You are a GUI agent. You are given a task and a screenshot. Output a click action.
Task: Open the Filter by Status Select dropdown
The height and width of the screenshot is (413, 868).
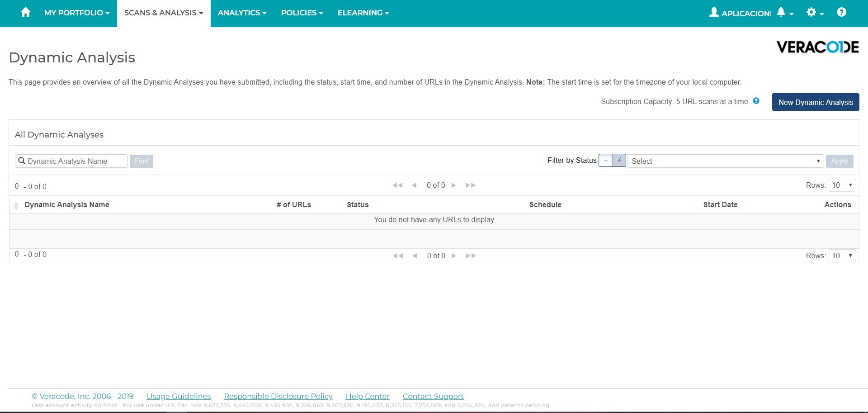pos(726,161)
